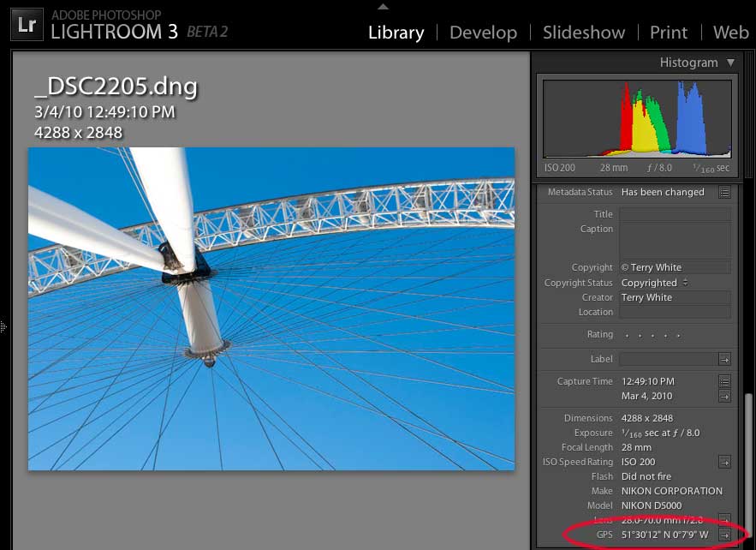Open the Print module
The width and height of the screenshot is (756, 550).
(x=669, y=33)
